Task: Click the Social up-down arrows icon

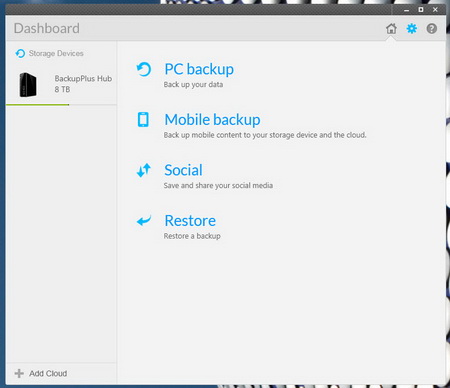Action: (144, 170)
